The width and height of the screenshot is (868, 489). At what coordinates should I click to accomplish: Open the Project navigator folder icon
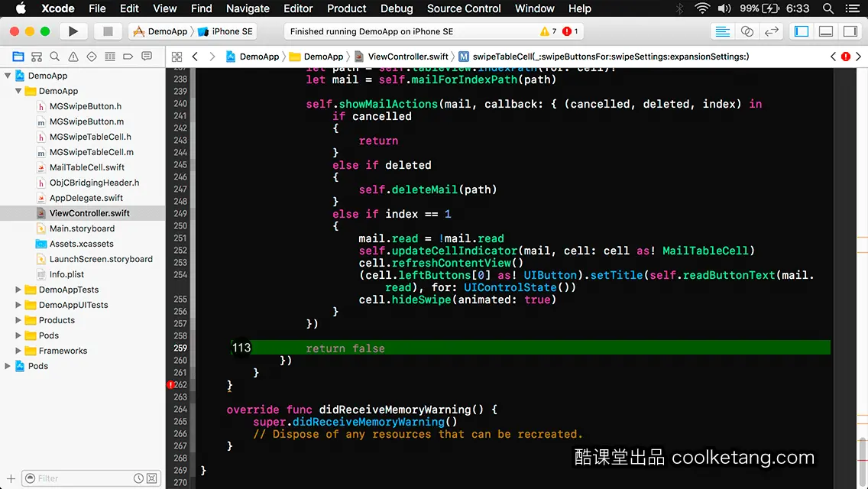click(x=18, y=57)
